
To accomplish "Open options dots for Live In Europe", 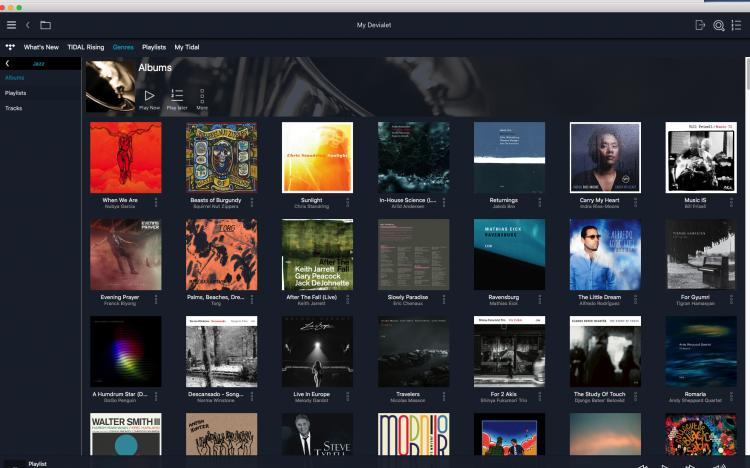I will click(x=348, y=397).
